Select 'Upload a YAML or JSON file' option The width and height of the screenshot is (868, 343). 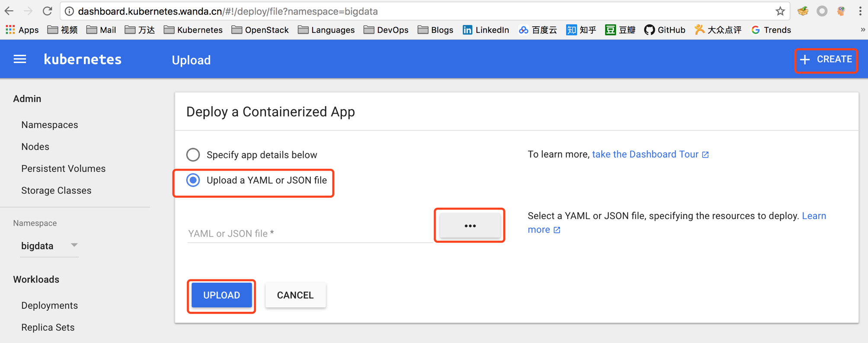coord(193,180)
